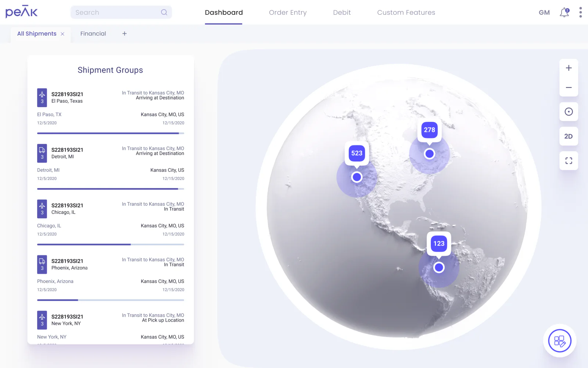Click In Transit status for Chicago
Image resolution: width=588 pixels, height=368 pixels.
[x=174, y=209]
